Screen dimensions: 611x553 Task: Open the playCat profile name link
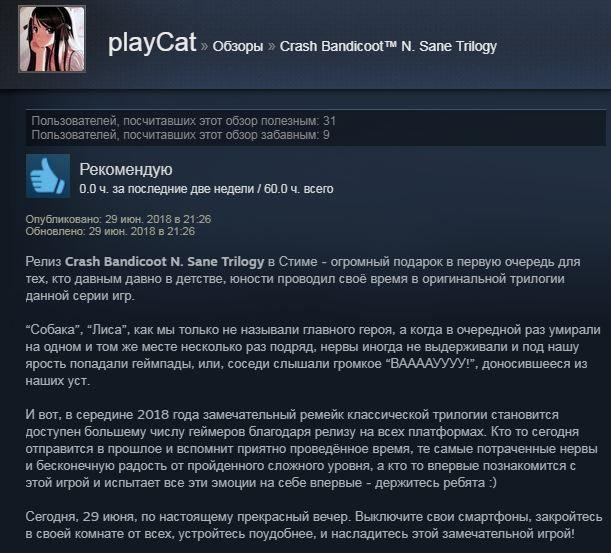pos(152,43)
